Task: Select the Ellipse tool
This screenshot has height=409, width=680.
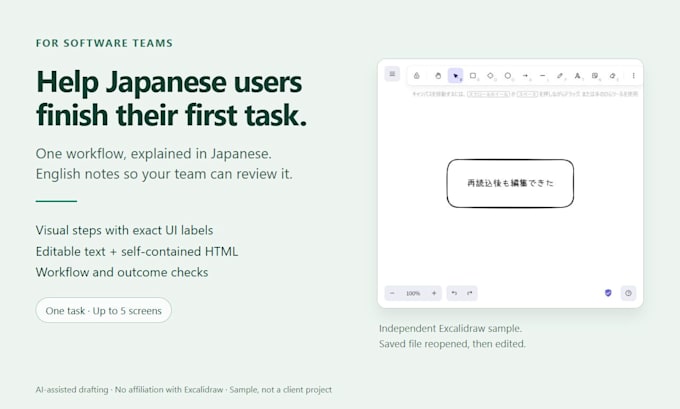Action: 508,75
